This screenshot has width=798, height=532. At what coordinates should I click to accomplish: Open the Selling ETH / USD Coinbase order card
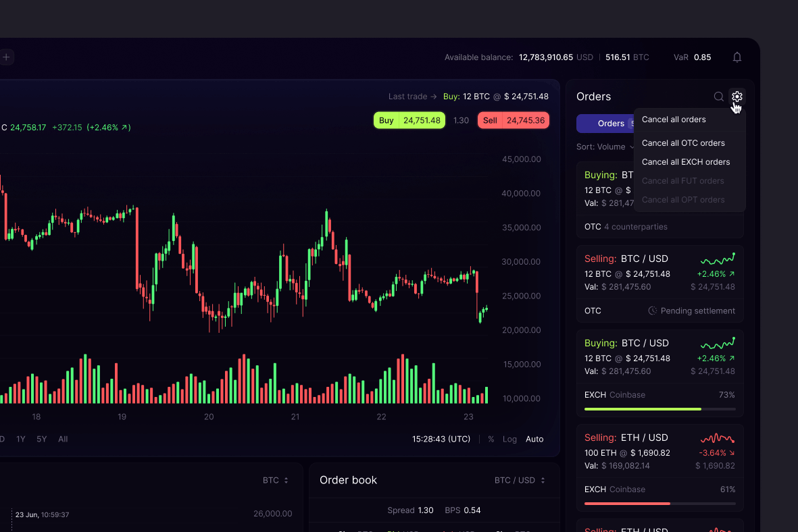tap(660, 468)
